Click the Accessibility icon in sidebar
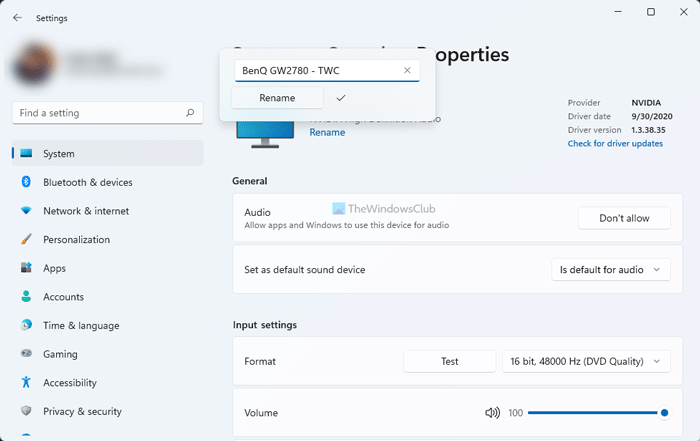The height and width of the screenshot is (441, 700). [x=26, y=383]
